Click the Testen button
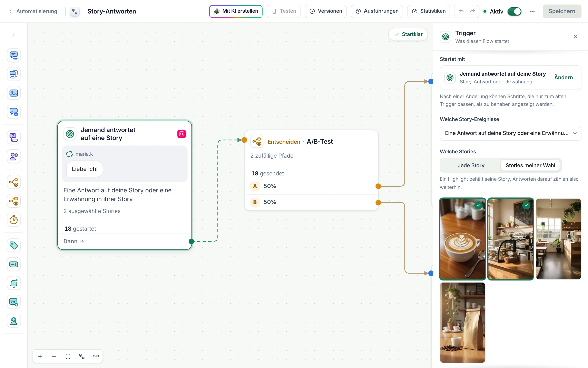This screenshot has height=368, width=588. point(284,11)
